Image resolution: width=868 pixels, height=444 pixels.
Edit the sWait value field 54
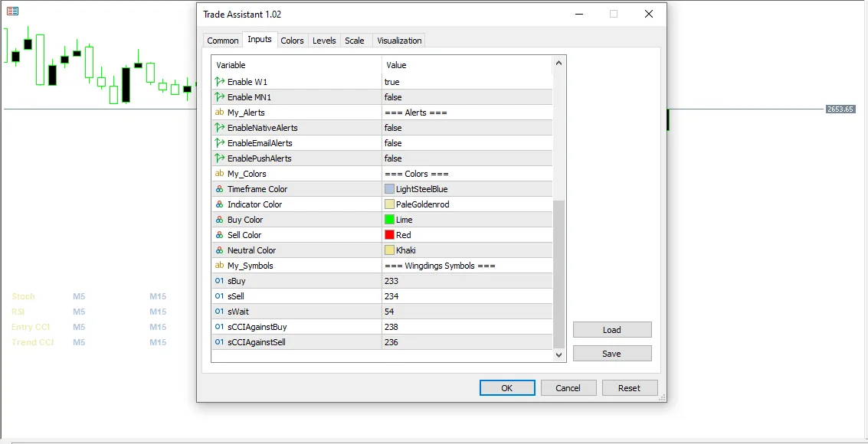(467, 312)
